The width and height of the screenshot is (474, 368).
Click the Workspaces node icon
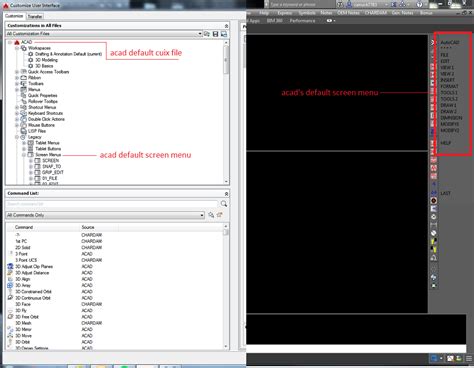pyautogui.click(x=24, y=48)
